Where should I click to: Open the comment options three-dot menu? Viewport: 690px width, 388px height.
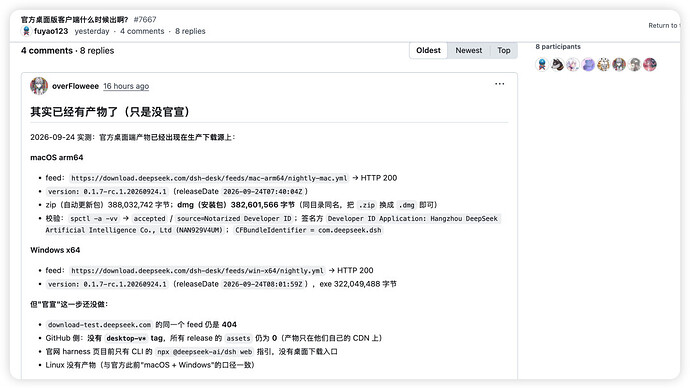499,84
